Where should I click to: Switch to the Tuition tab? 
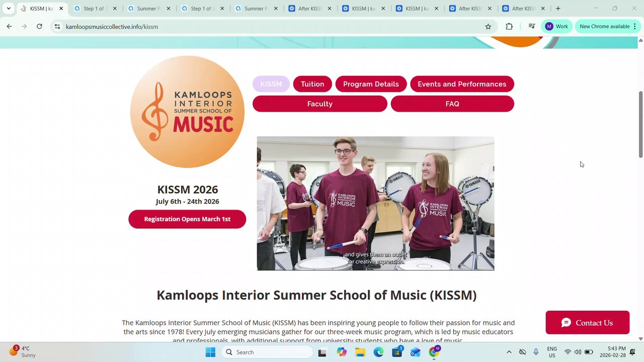point(312,84)
